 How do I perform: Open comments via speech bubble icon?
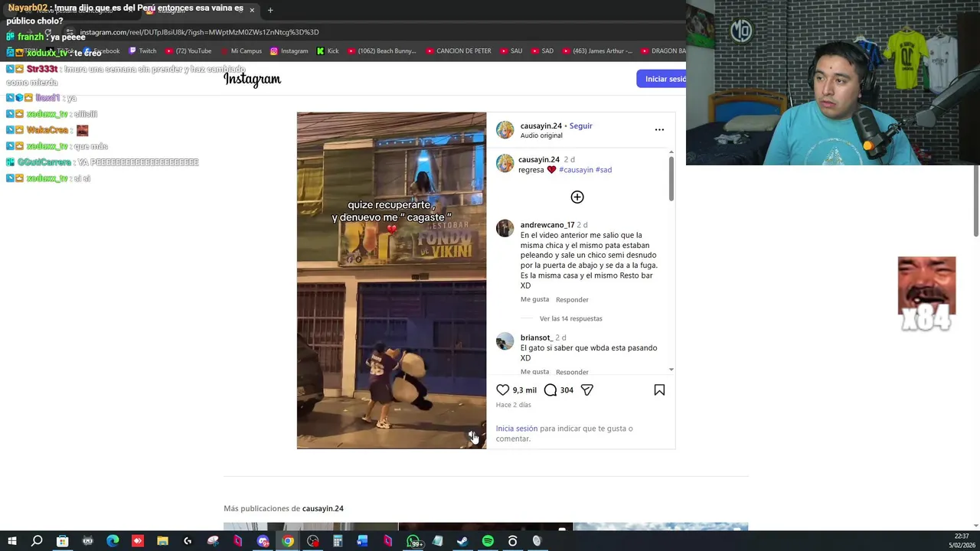(x=550, y=390)
